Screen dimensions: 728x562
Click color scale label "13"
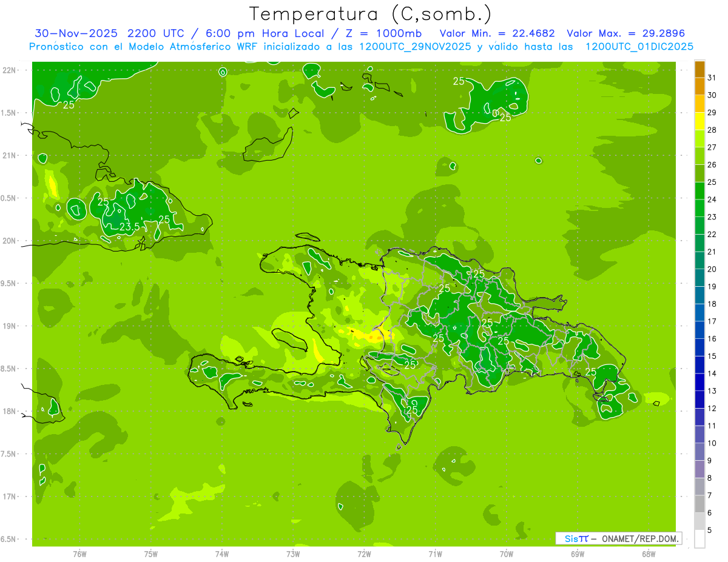point(712,390)
